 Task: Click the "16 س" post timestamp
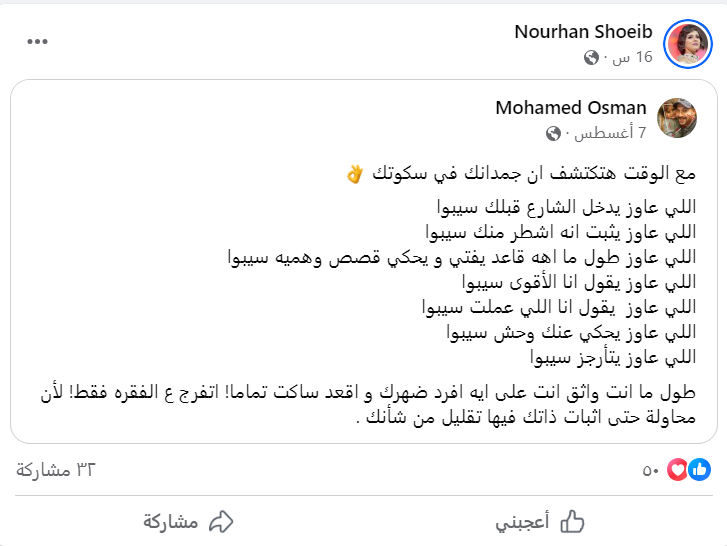click(633, 58)
